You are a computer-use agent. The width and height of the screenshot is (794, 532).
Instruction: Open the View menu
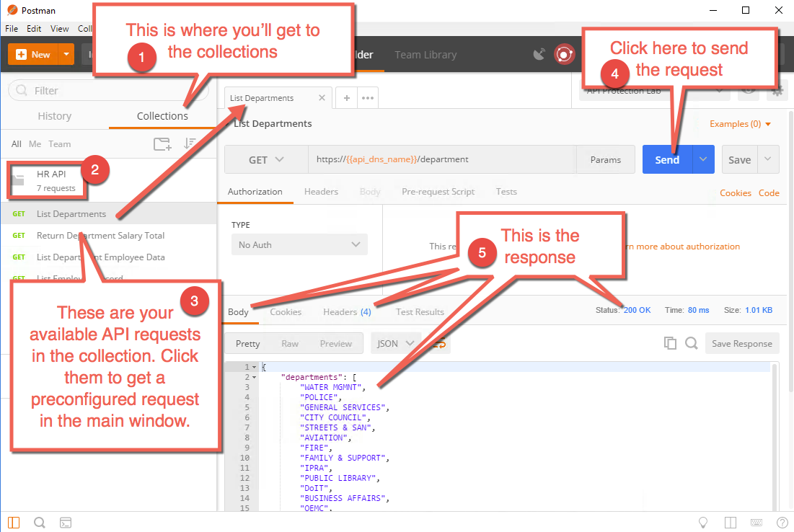click(59, 29)
